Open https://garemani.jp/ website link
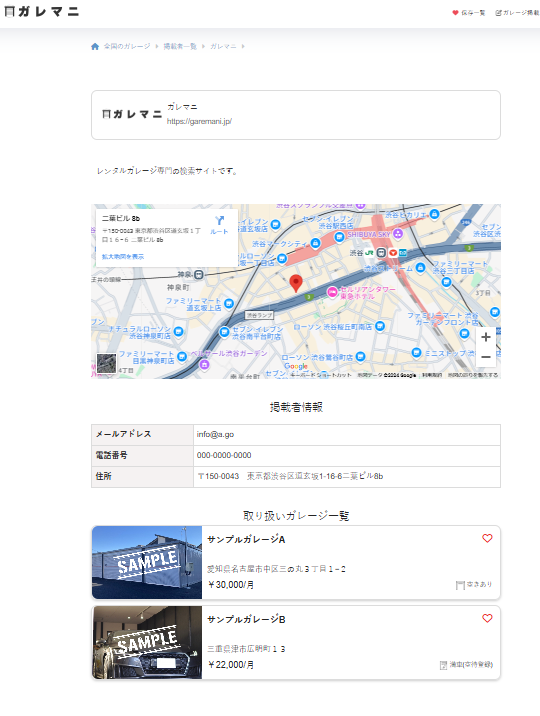 coord(199,121)
